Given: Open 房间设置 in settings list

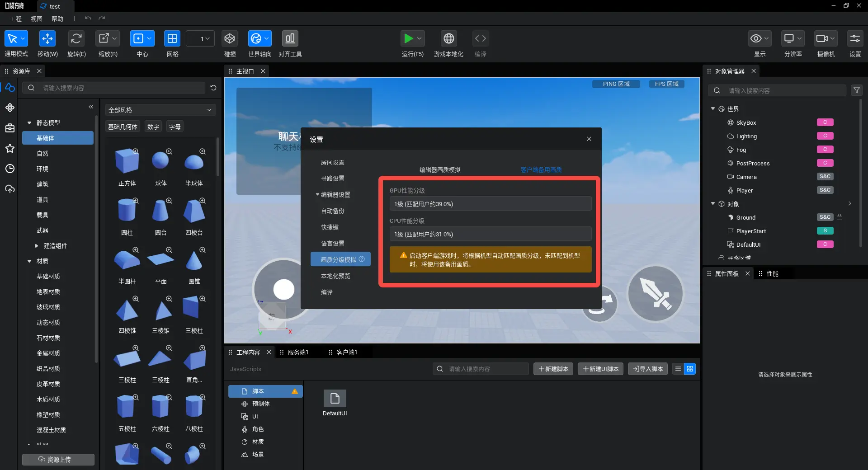Looking at the screenshot, I should point(333,162).
